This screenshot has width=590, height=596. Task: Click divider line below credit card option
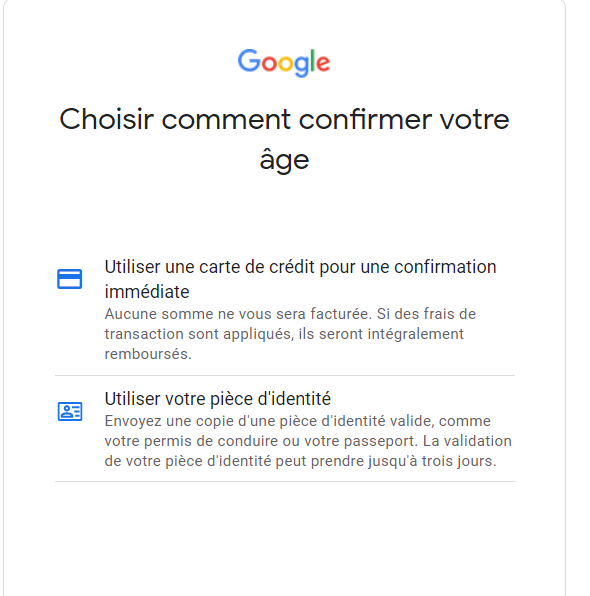[x=285, y=376]
